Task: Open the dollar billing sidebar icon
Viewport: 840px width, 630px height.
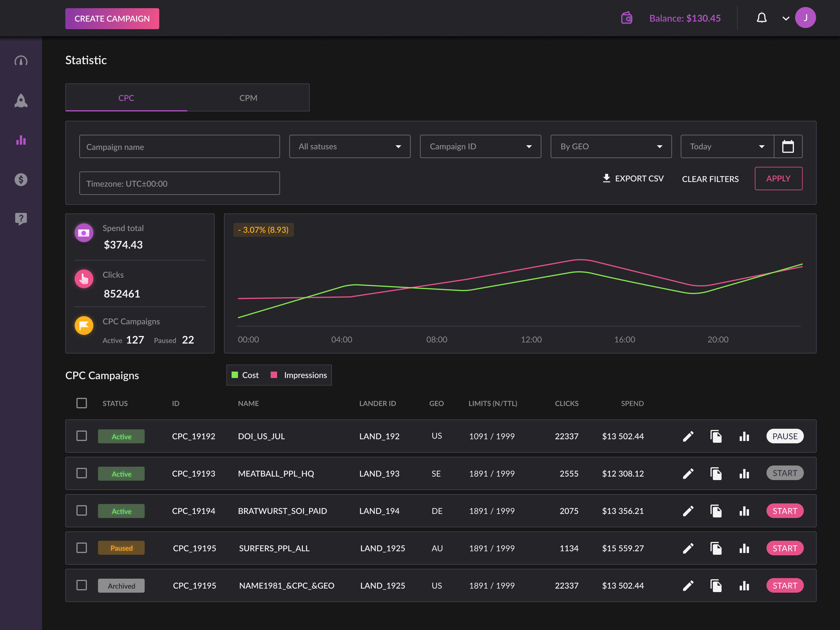Action: pos(21,179)
